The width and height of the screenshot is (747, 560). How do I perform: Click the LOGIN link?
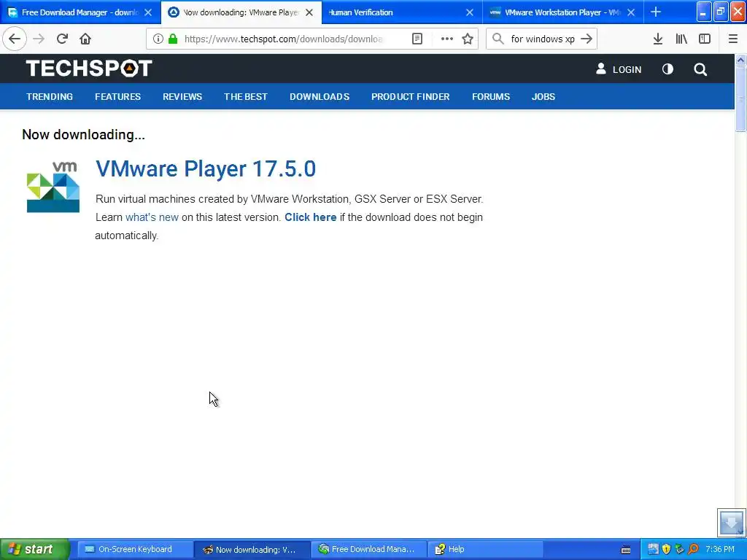(619, 69)
